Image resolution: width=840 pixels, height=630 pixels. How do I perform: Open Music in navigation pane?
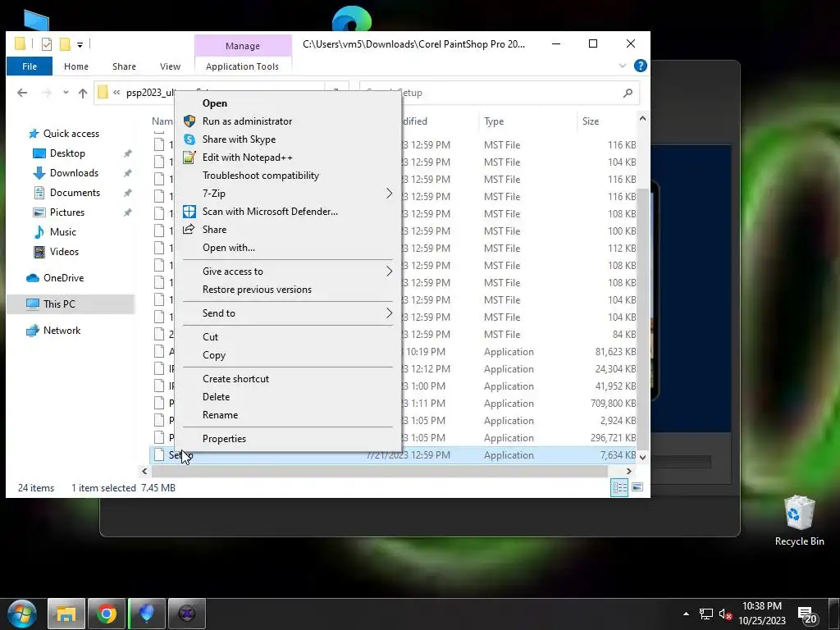pyautogui.click(x=62, y=232)
